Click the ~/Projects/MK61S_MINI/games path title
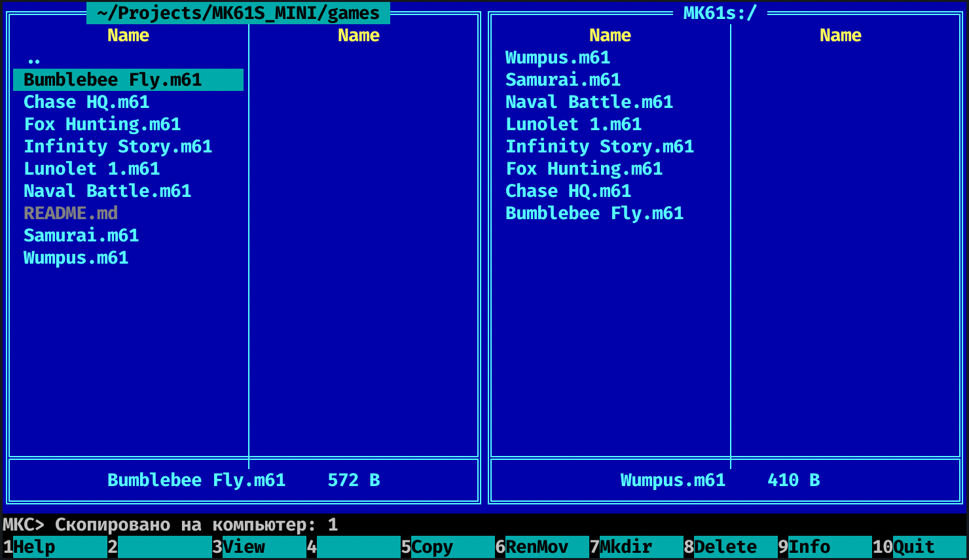 coord(238,13)
